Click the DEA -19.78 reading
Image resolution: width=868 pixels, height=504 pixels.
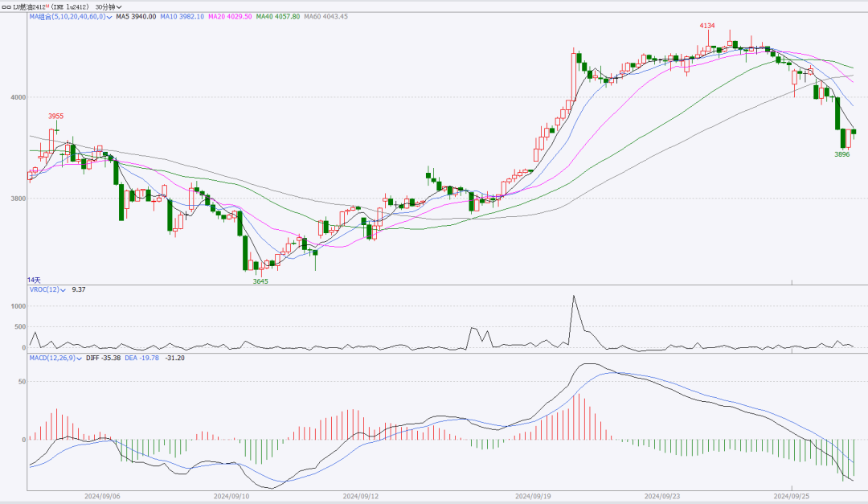141,358
